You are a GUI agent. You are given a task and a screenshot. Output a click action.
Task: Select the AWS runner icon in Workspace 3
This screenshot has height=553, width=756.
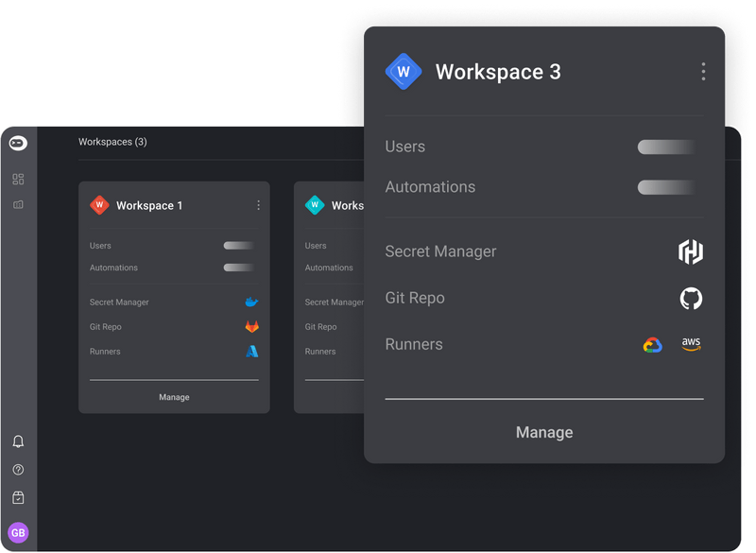point(691,344)
